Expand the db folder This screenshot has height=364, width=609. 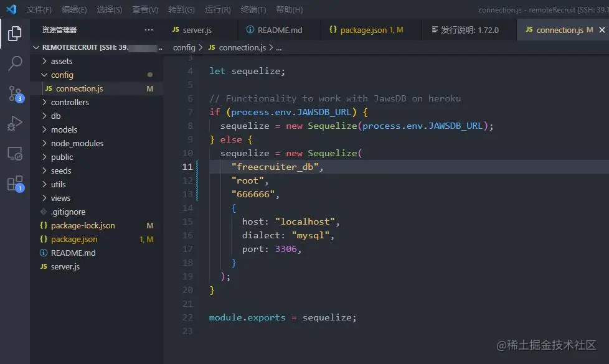(44, 116)
